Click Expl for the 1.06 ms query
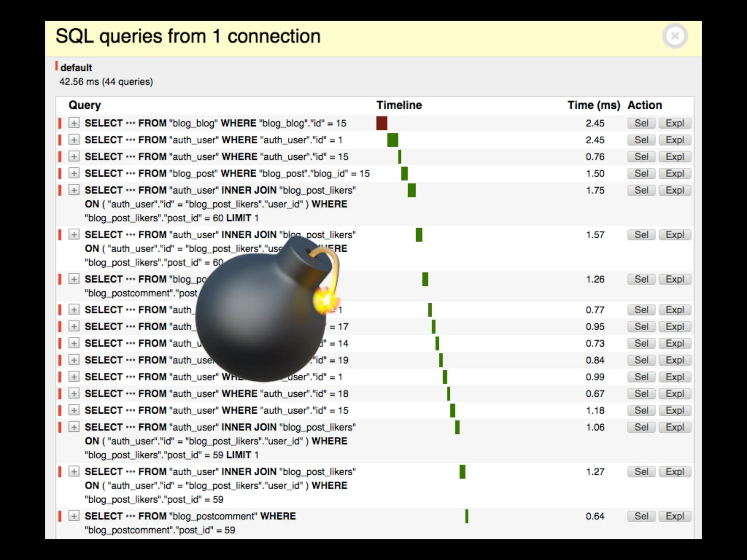Screen dimensions: 747x560 [x=675, y=427]
